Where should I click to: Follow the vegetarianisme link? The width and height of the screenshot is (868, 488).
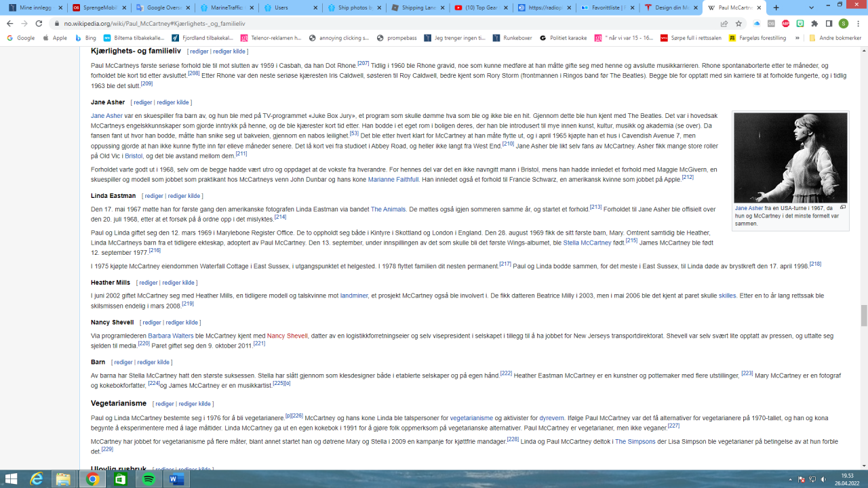tap(471, 418)
